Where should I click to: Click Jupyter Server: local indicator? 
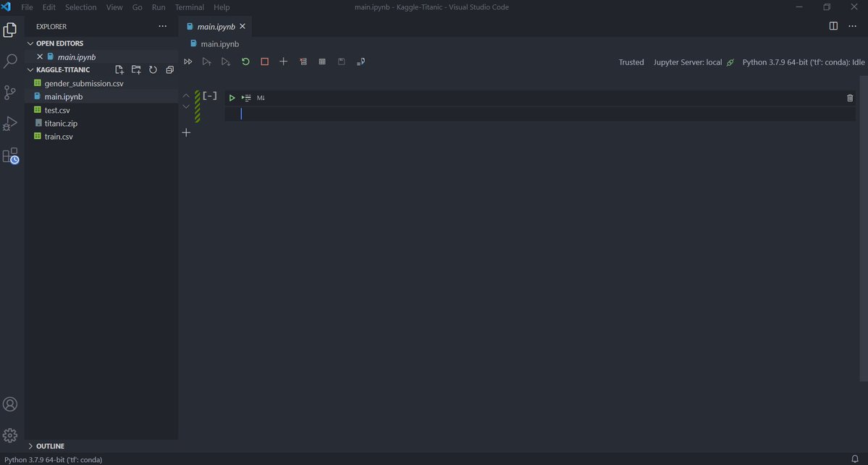pyautogui.click(x=693, y=62)
